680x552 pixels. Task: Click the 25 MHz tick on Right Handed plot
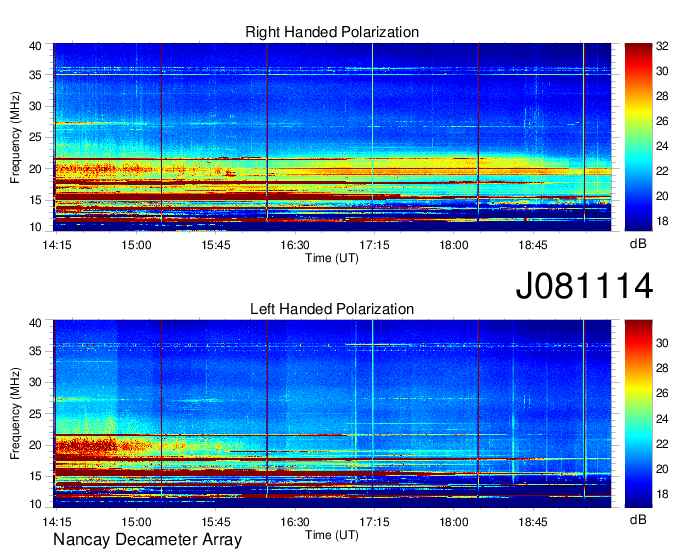(x=35, y=137)
